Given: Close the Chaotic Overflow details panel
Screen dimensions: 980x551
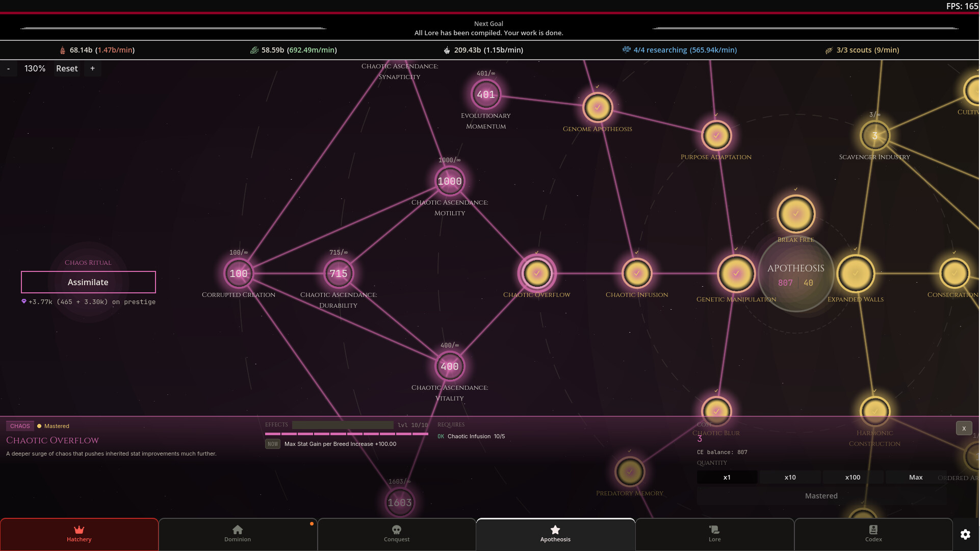Looking at the screenshot, I should pyautogui.click(x=964, y=428).
